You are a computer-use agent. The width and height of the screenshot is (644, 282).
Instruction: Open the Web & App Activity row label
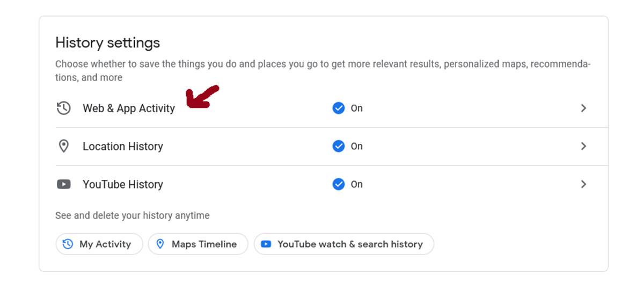(x=129, y=108)
